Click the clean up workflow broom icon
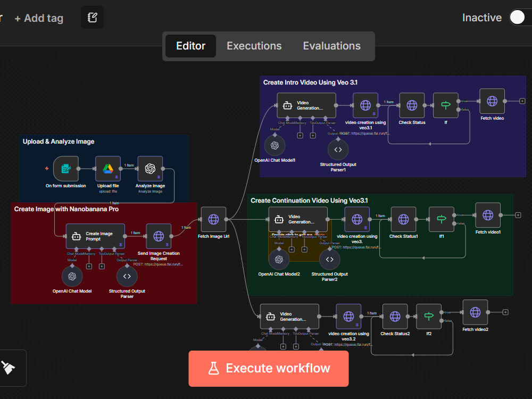This screenshot has height=399, width=532. (8, 368)
